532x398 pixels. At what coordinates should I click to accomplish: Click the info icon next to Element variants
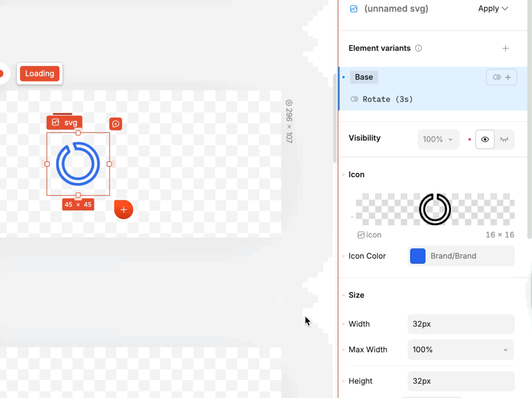[418, 48]
